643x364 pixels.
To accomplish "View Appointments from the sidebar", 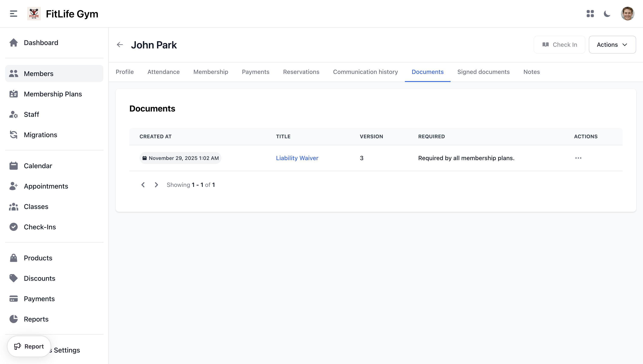I will tap(46, 186).
